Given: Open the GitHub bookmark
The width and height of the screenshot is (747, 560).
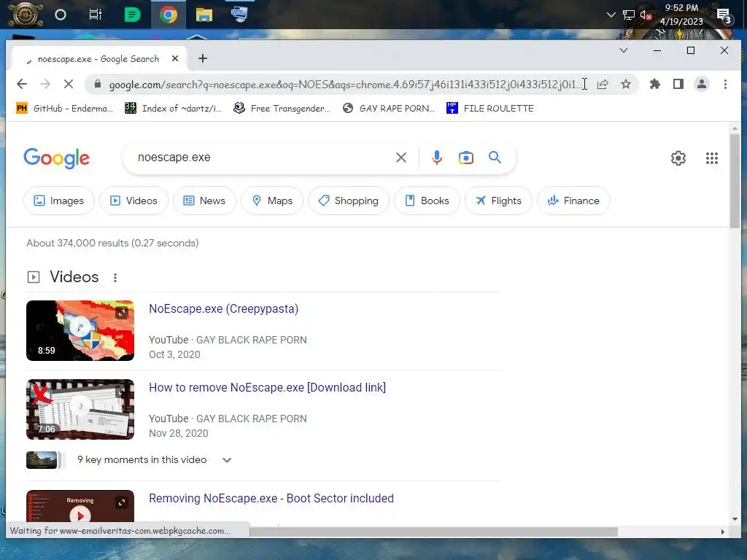Looking at the screenshot, I should click(65, 109).
